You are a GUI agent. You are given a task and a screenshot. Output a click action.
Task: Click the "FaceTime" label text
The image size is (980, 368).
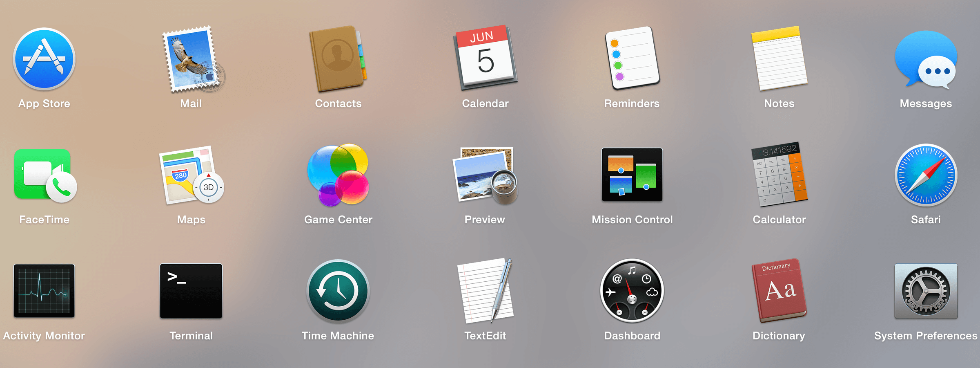click(44, 220)
